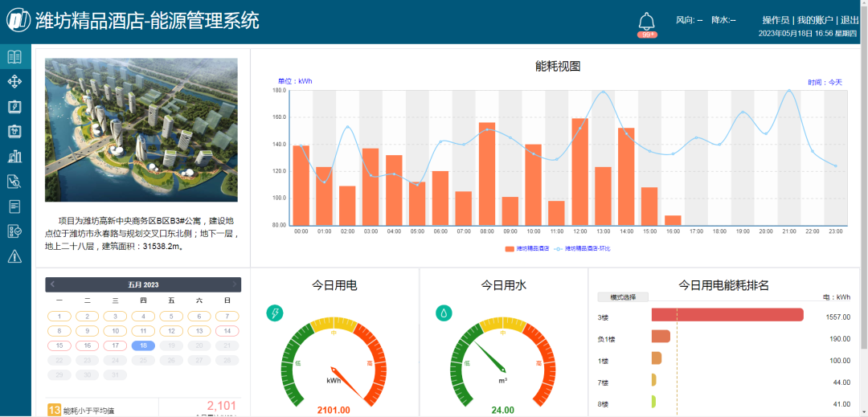Click the 负1楼 ranking bar

(x=661, y=337)
